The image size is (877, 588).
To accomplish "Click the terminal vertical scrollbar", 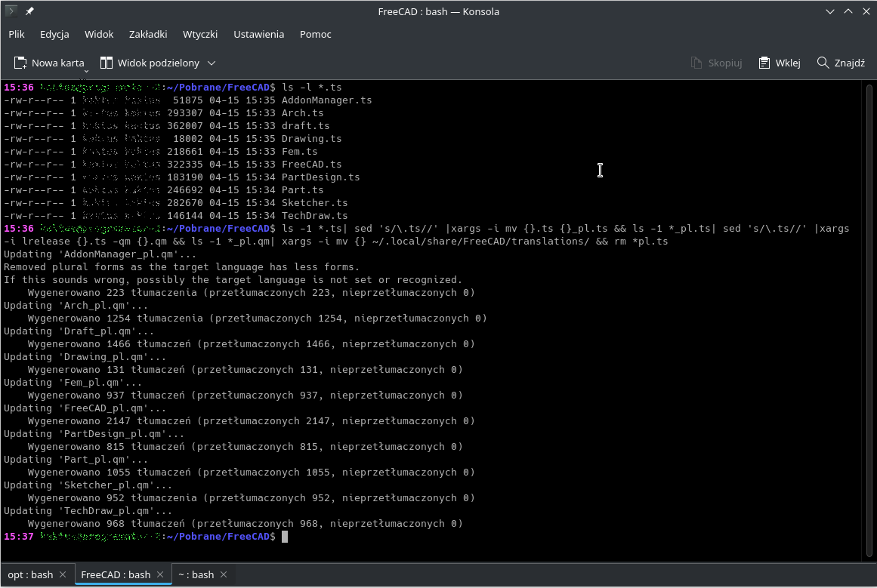I will (869, 320).
